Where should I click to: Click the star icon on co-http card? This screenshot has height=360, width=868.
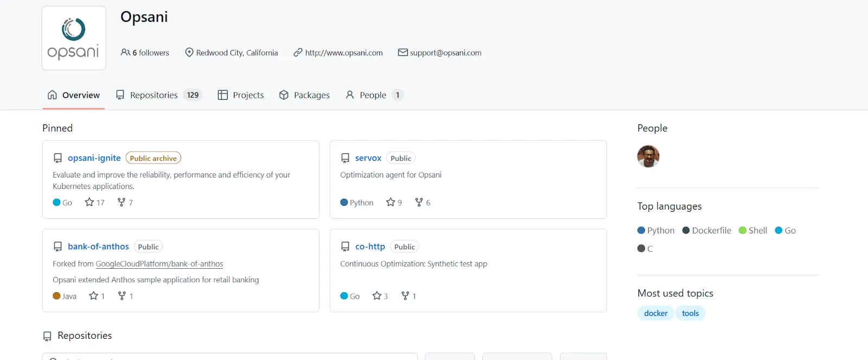pos(377,295)
